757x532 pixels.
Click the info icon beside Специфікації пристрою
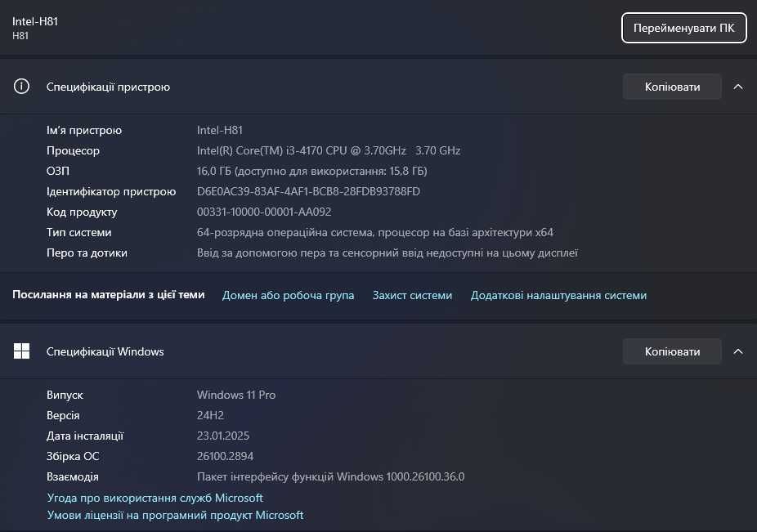click(21, 87)
